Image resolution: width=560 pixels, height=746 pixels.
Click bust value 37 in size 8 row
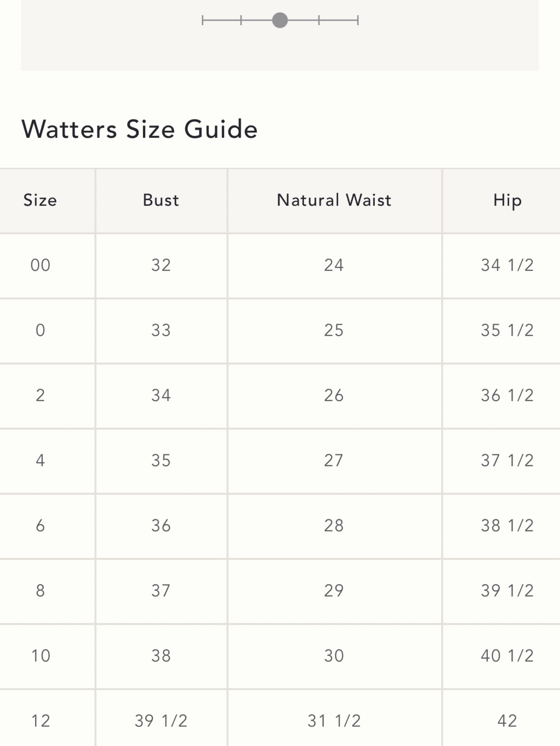point(161,591)
